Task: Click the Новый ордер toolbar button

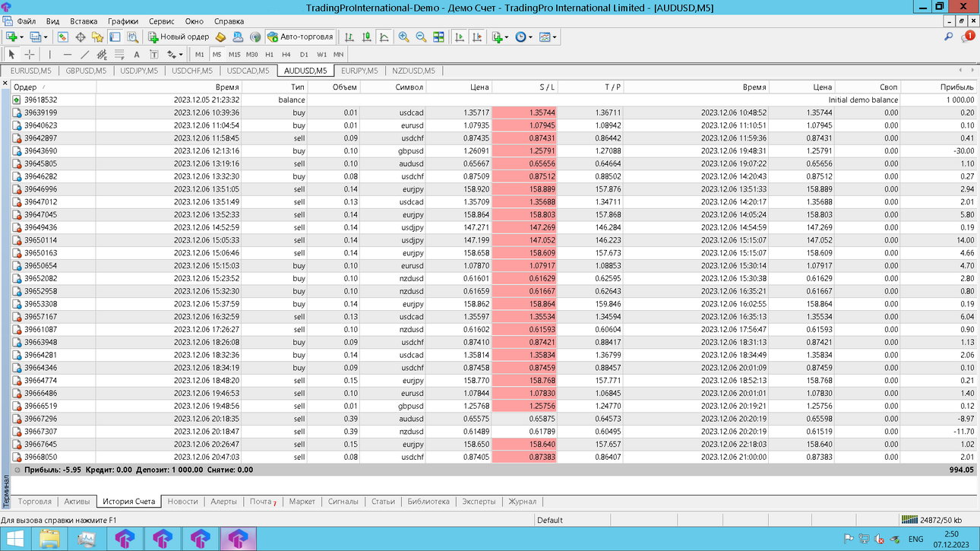Action: (x=179, y=36)
